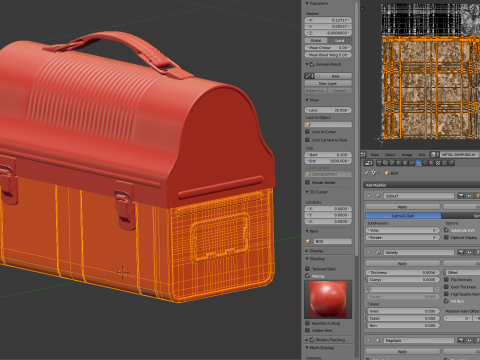Collapse the EdgeSplit modifier panel
Viewport: 480px width, 360px height.
(x=368, y=340)
